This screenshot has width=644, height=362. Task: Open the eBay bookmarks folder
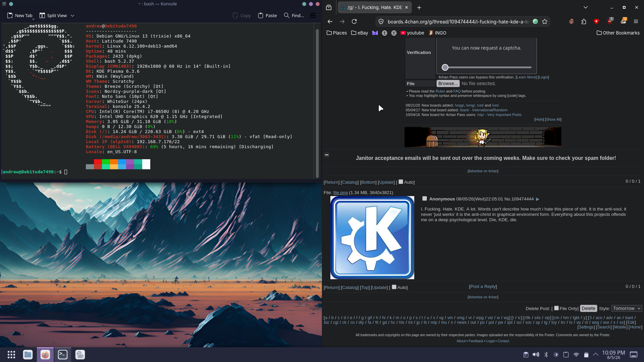point(360,33)
